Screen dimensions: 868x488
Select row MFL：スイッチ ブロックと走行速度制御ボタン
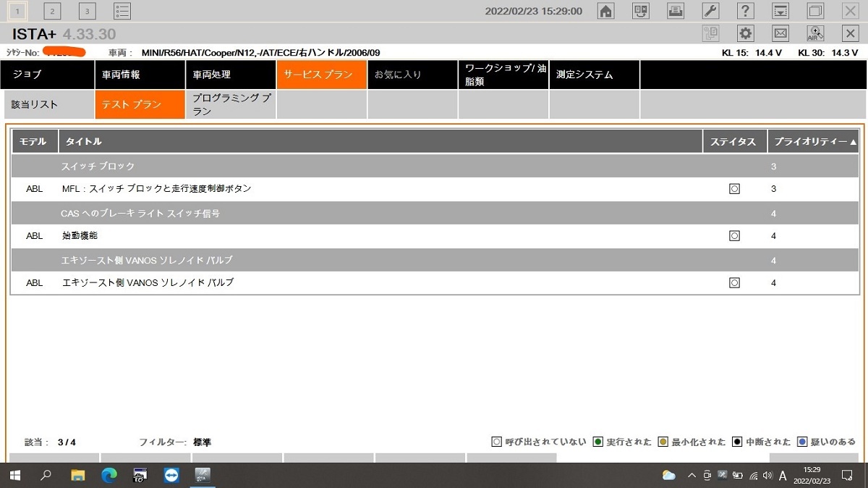click(435, 189)
